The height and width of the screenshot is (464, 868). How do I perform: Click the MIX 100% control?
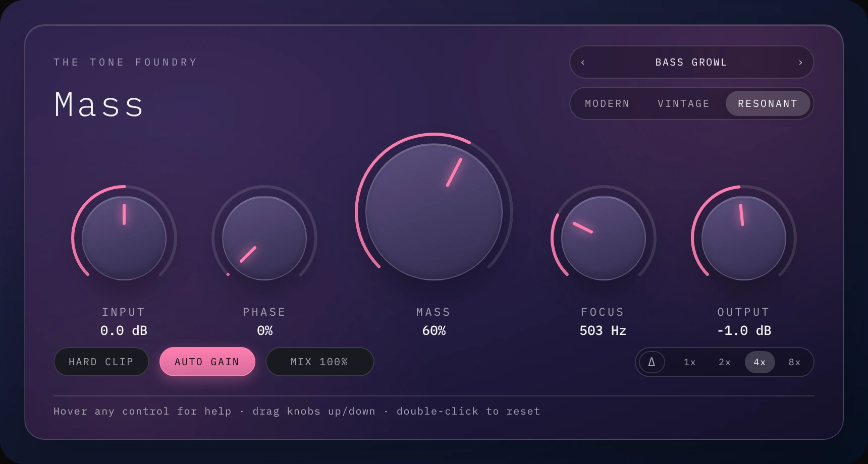(319, 362)
